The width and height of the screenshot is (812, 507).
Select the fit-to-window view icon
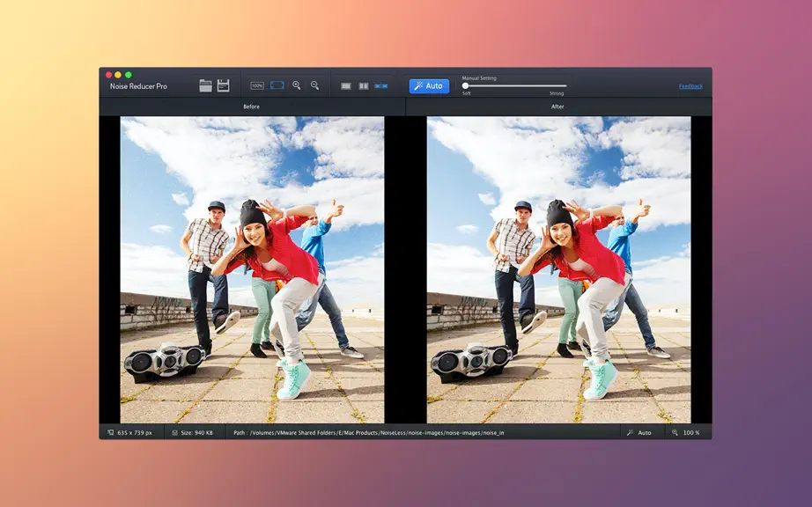(x=277, y=84)
